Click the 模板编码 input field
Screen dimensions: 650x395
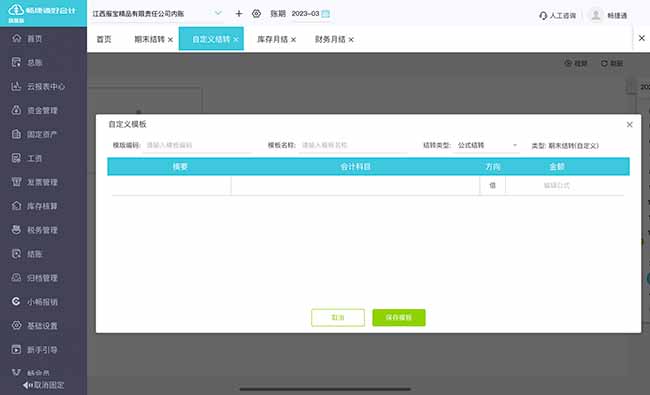tap(197, 145)
